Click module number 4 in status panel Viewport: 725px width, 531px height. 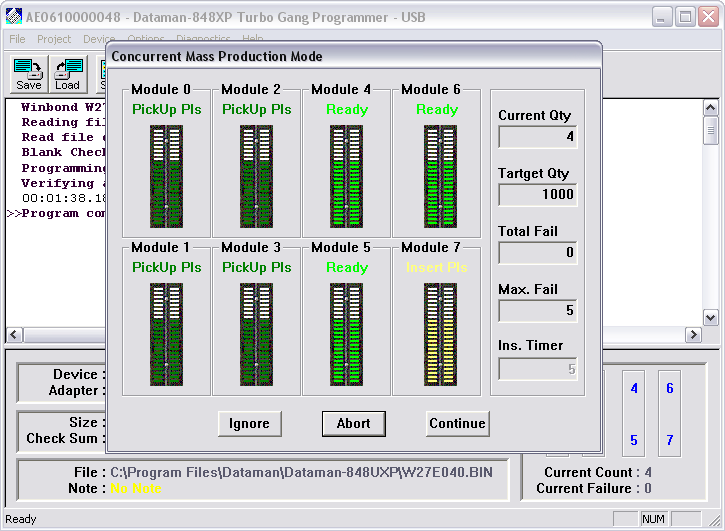[634, 388]
